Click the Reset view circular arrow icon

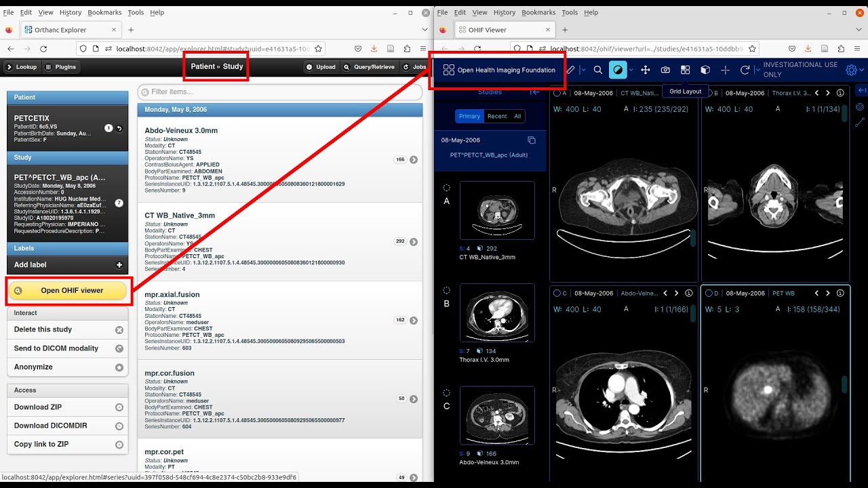tap(745, 70)
